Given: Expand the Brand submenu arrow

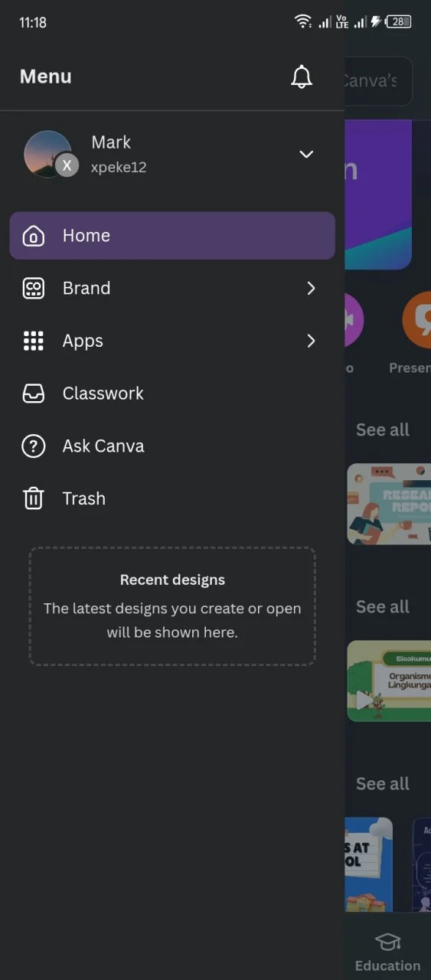Looking at the screenshot, I should tap(311, 289).
